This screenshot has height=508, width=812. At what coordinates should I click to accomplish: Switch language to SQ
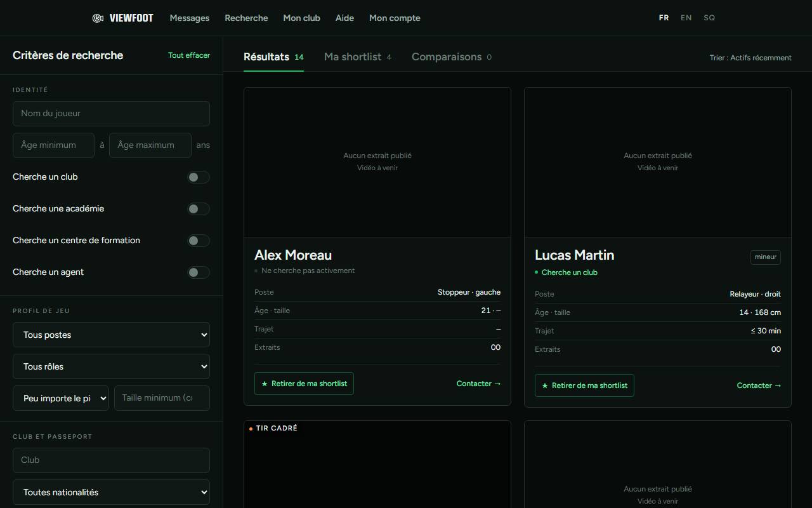tap(709, 18)
